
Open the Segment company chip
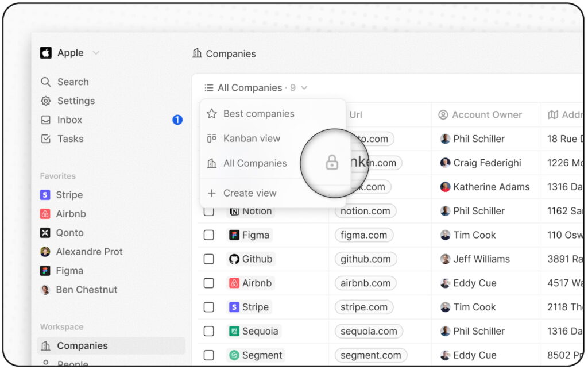click(x=256, y=355)
